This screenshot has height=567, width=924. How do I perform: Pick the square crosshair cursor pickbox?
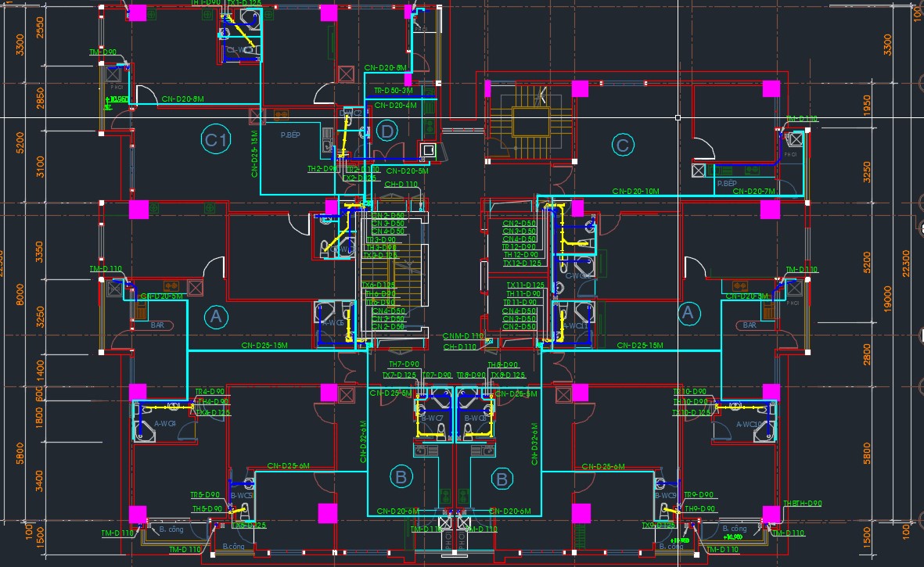coord(678,118)
